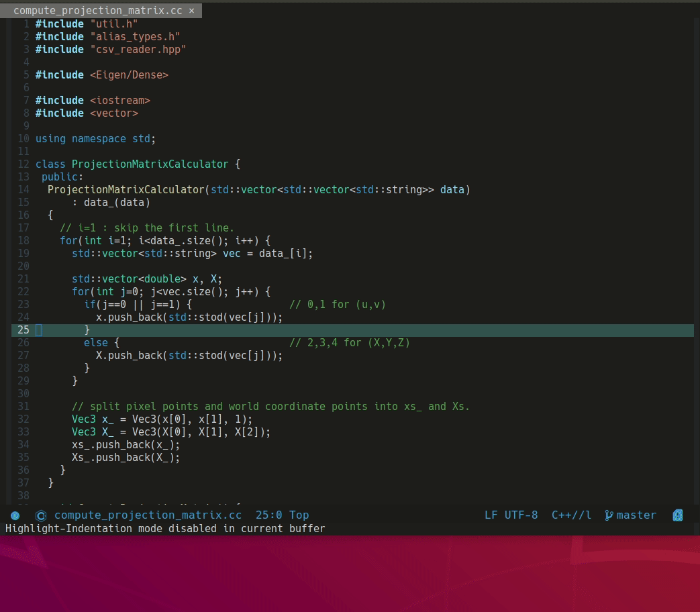Image resolution: width=700 pixels, height=612 pixels.
Task: Click 'vec = data_[i];' statement
Action: (x=268, y=254)
